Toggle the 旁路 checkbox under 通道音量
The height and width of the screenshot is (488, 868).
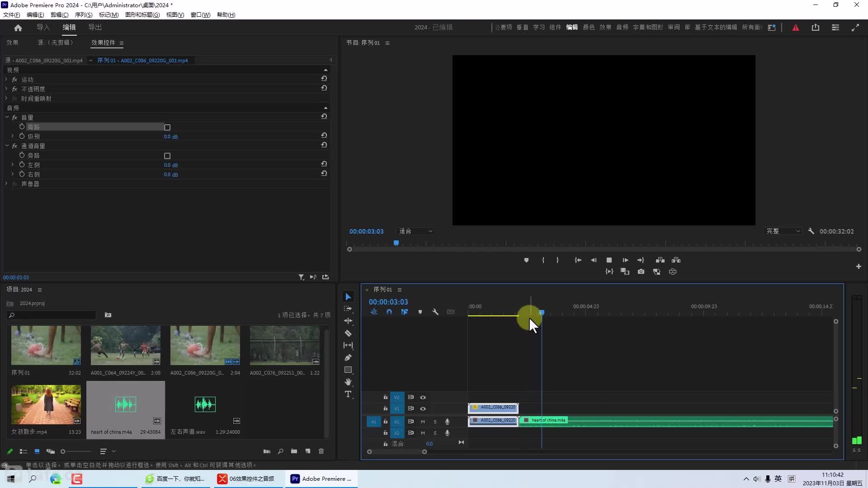167,156
